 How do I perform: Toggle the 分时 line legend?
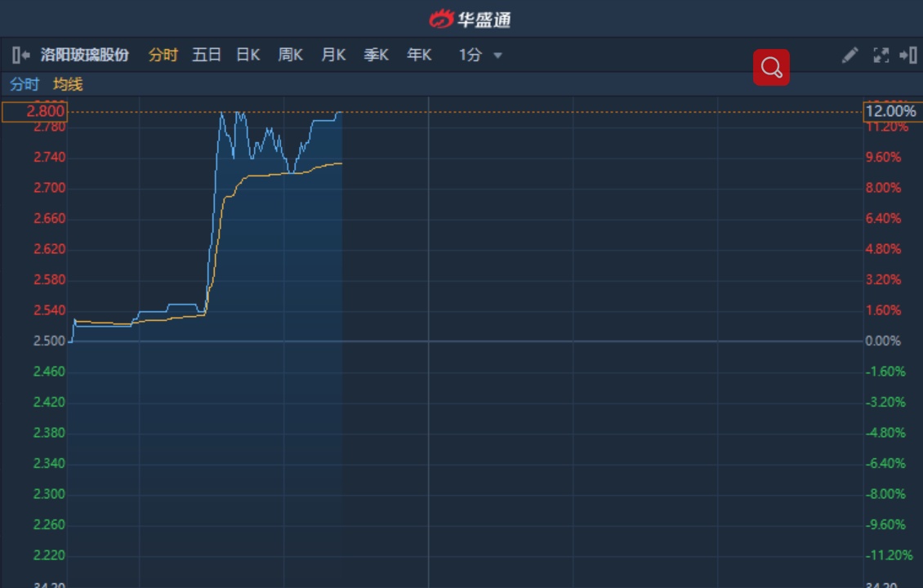(x=25, y=84)
